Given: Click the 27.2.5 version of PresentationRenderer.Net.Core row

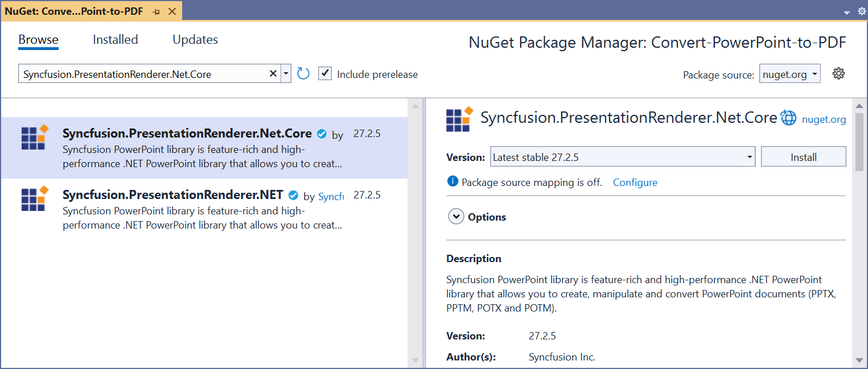Looking at the screenshot, I should click(x=367, y=134).
